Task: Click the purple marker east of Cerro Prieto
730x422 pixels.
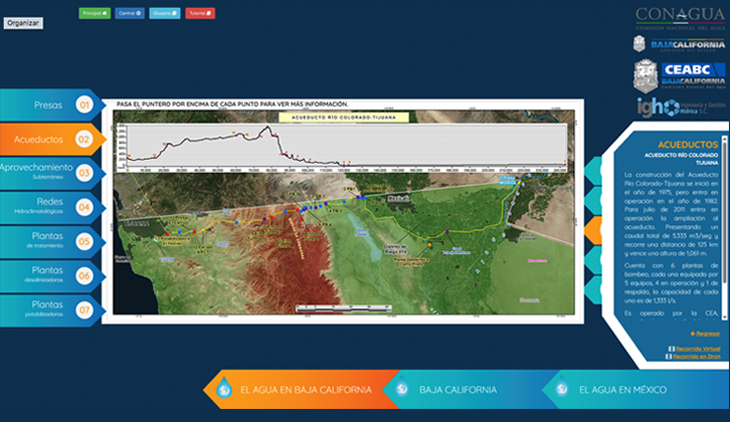Action: (x=447, y=231)
